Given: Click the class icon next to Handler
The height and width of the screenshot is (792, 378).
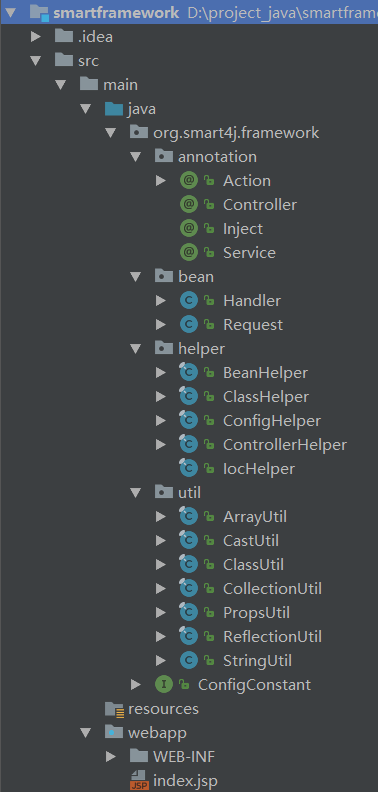Looking at the screenshot, I should [x=188, y=301].
